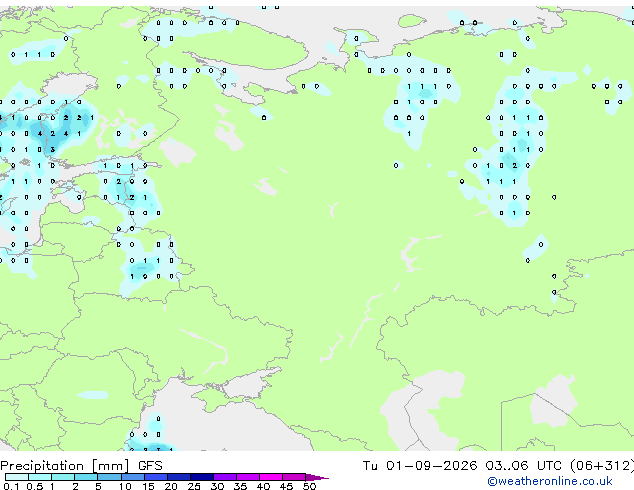Image resolution: width=634 pixels, height=490 pixels.
Task: Click the '0.5' legend scale label
Action: tap(35, 486)
